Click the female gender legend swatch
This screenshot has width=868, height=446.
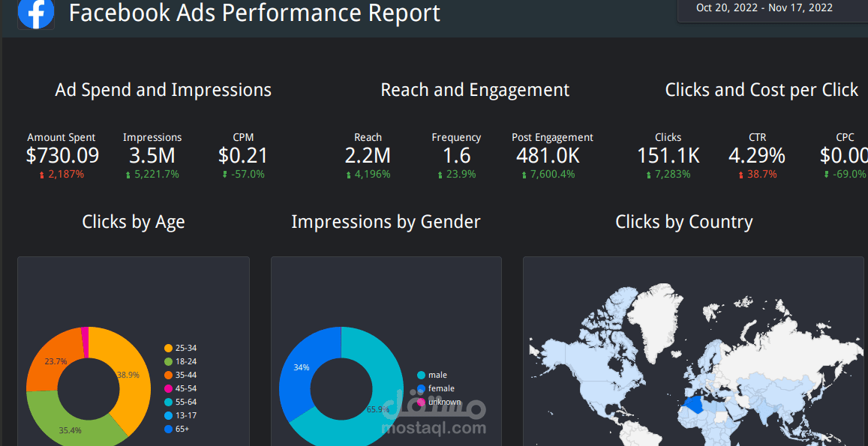tap(422, 388)
